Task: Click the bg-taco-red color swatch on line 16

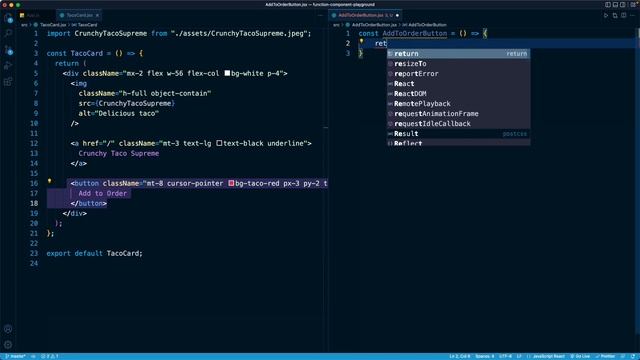Action: click(231, 183)
